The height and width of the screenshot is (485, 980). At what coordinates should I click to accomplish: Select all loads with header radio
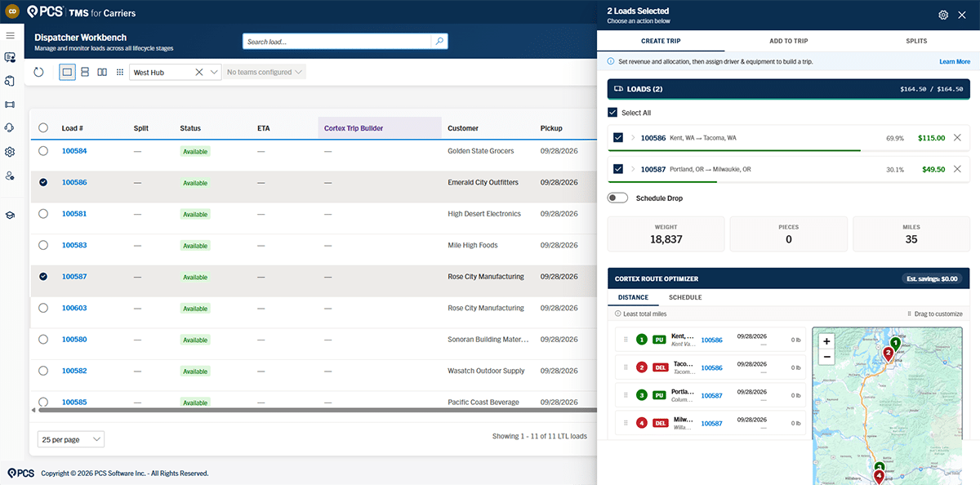click(x=43, y=127)
